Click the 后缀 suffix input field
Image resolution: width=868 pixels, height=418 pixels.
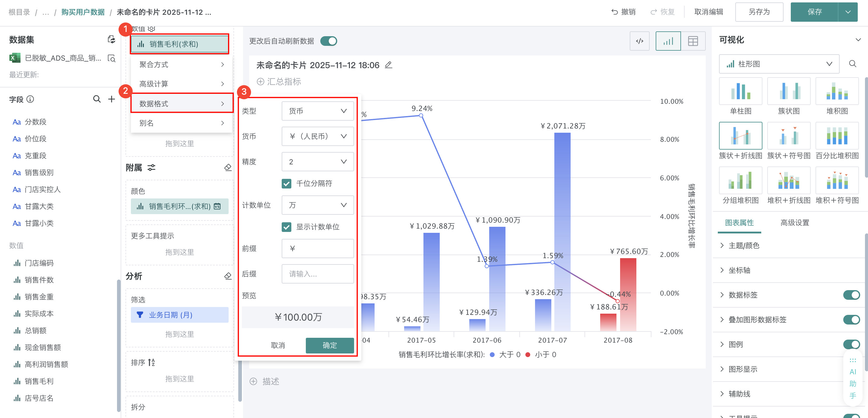(x=317, y=274)
